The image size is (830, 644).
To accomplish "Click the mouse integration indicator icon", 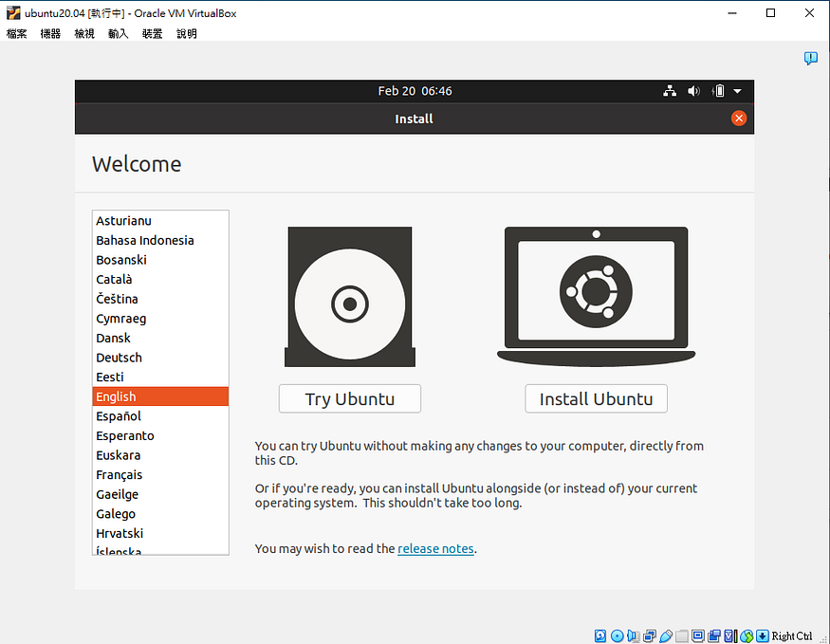I will (x=747, y=635).
